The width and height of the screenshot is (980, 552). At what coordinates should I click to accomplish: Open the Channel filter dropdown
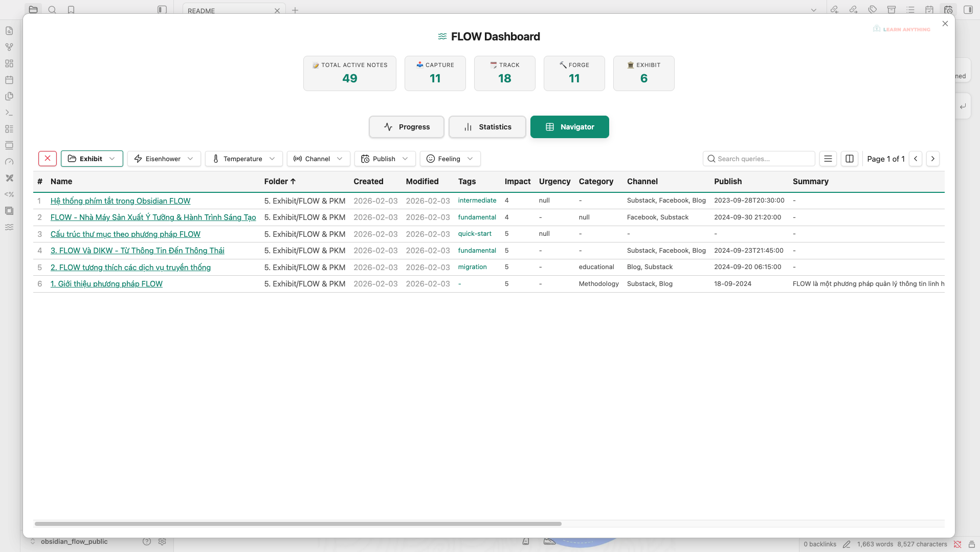click(319, 159)
